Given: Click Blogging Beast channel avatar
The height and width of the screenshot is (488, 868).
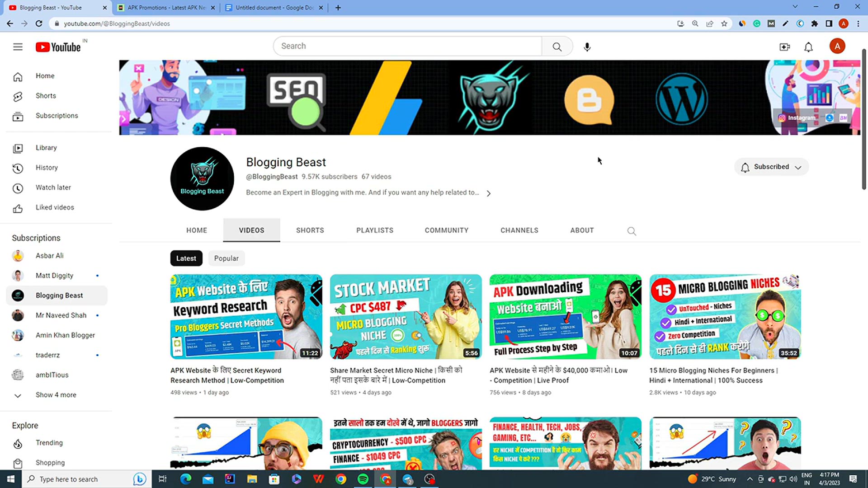Looking at the screenshot, I should (x=202, y=178).
